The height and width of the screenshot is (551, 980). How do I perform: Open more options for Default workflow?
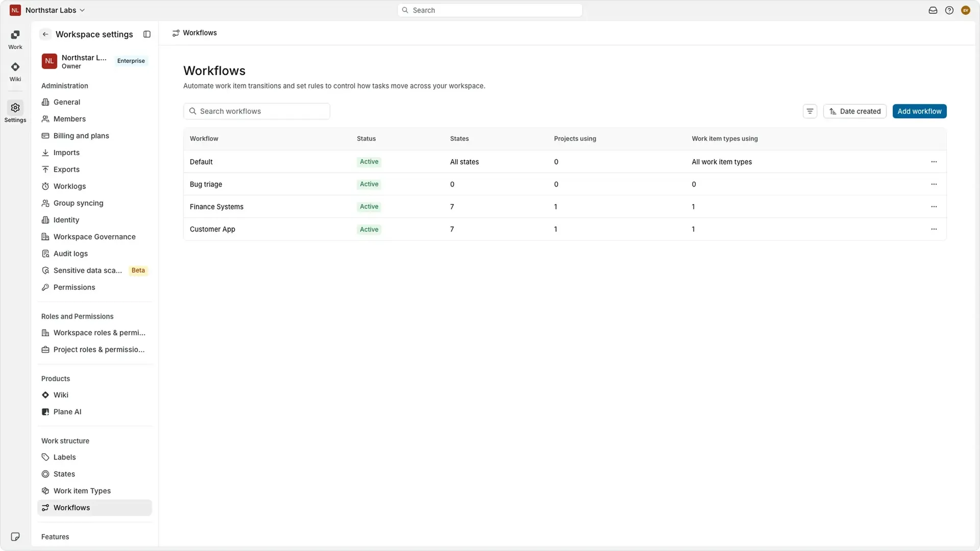point(934,162)
